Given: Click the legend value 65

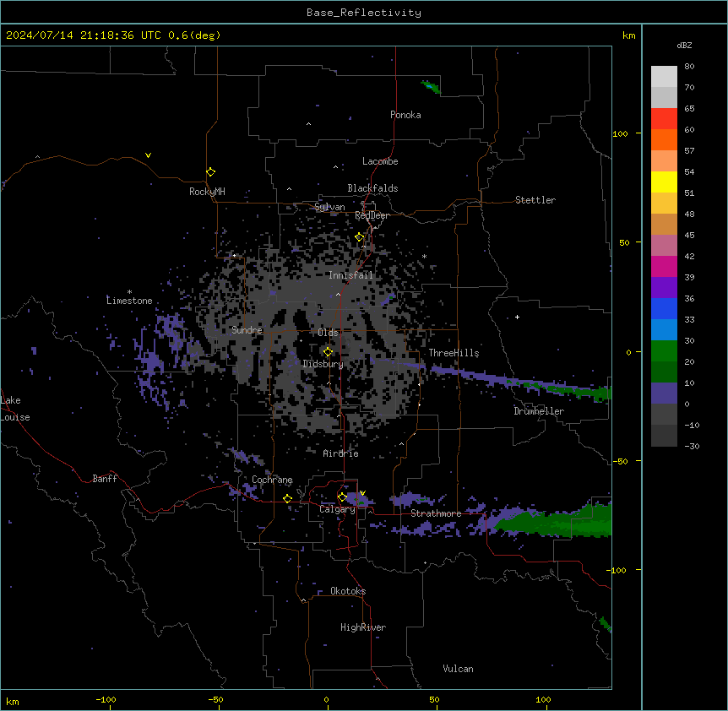Looking at the screenshot, I should 689,109.
